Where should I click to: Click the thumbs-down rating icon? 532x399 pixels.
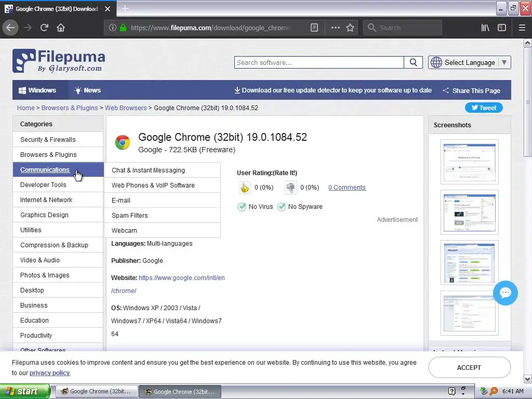coord(290,188)
